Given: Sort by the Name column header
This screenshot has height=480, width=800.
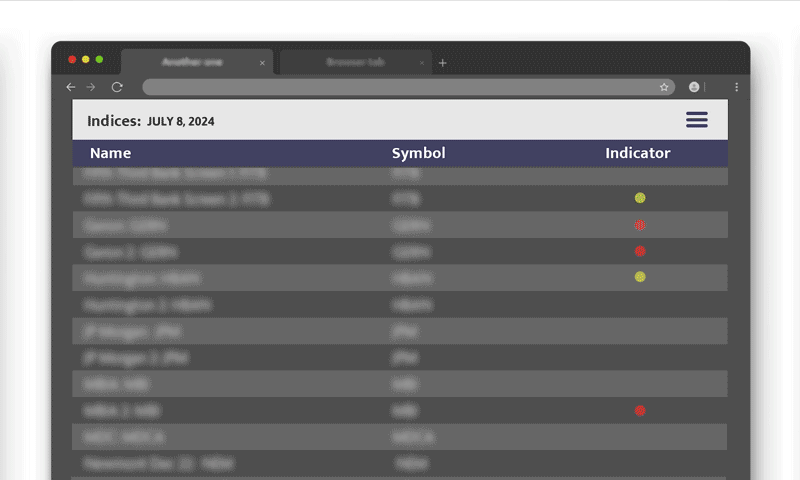Looking at the screenshot, I should point(110,153).
